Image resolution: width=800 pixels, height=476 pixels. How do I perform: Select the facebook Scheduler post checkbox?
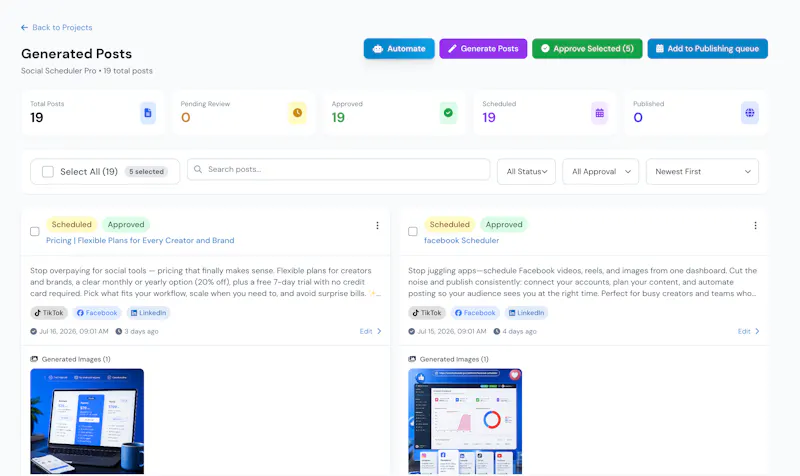click(413, 232)
